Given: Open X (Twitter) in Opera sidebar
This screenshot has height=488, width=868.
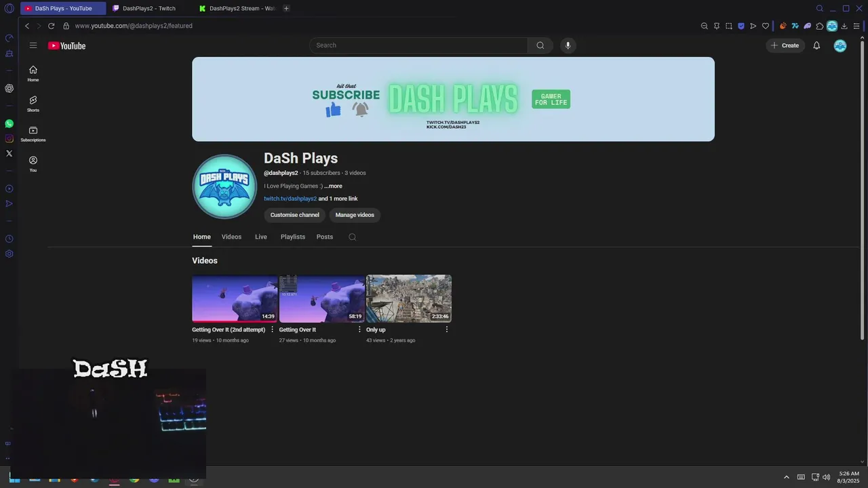Looking at the screenshot, I should click(x=9, y=153).
